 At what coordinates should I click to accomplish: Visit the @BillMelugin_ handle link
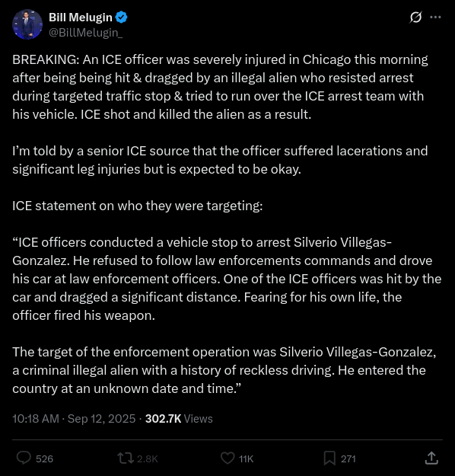(85, 33)
